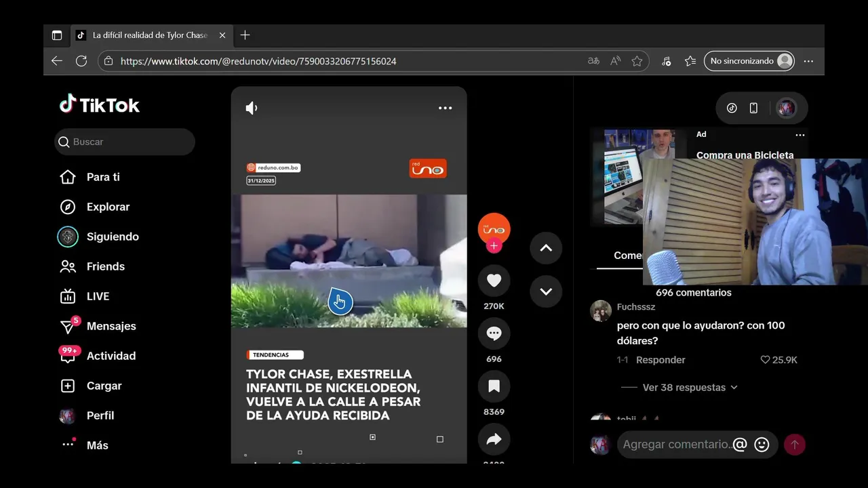Share the video with the arrow icon
The height and width of the screenshot is (488, 868).
[494, 439]
